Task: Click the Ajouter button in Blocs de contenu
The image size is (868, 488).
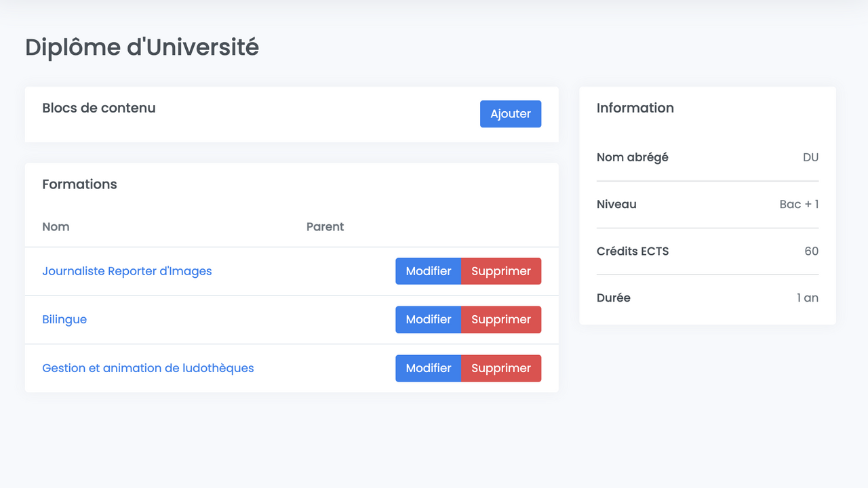Action: (x=510, y=114)
